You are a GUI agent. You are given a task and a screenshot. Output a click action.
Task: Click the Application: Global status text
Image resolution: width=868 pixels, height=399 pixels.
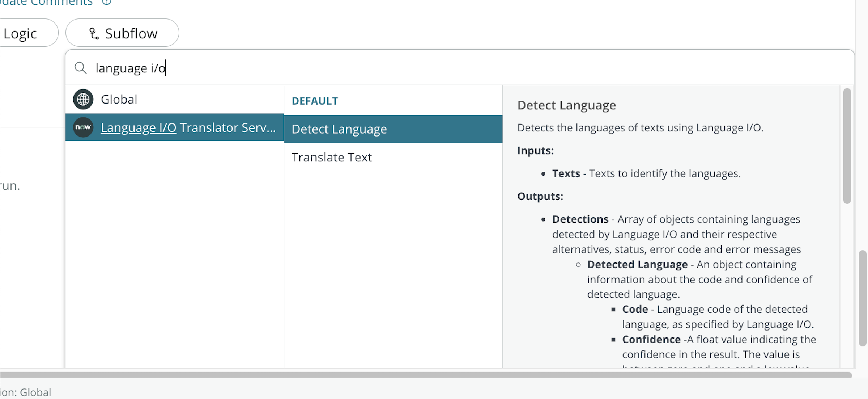point(25,392)
